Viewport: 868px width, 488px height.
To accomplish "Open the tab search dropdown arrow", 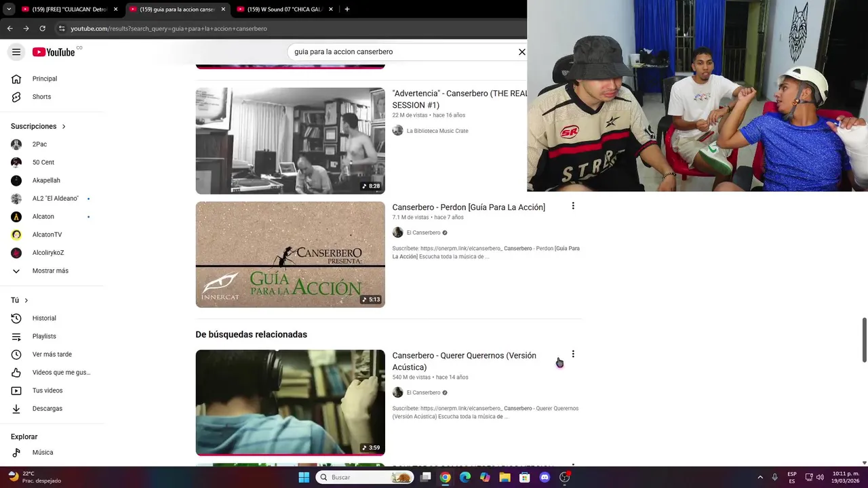I will point(8,9).
